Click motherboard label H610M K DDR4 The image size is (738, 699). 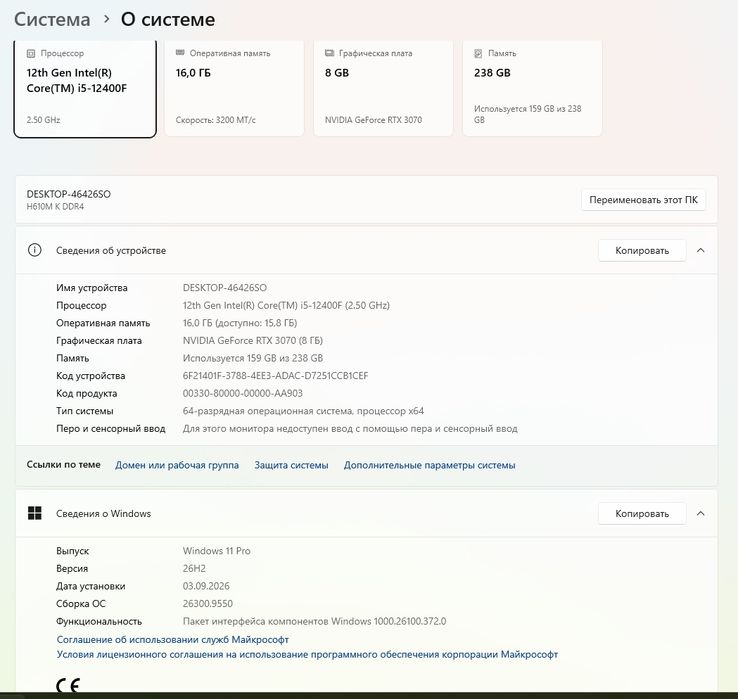pyautogui.click(x=55, y=207)
